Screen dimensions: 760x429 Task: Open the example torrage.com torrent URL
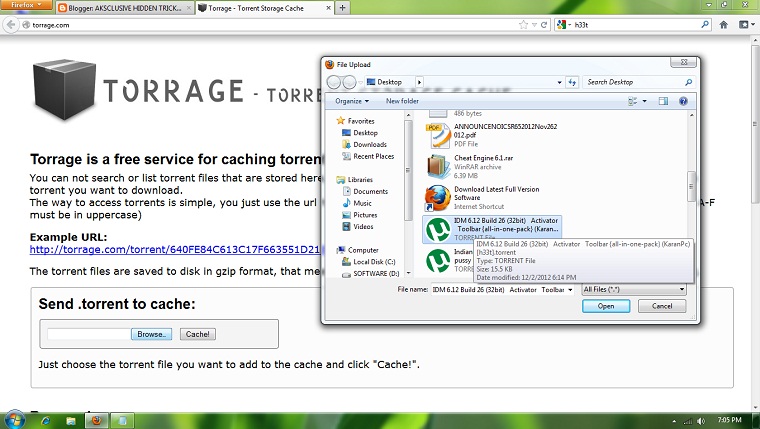click(175, 250)
